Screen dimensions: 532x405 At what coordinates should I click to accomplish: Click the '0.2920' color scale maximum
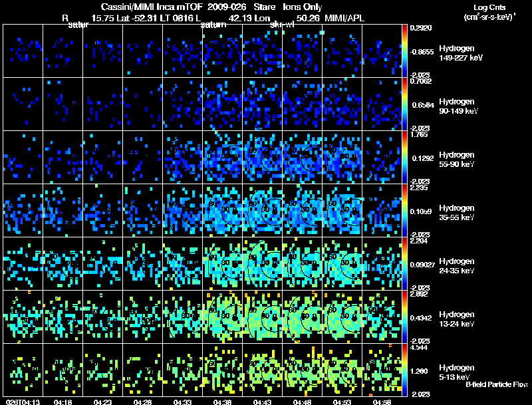coord(421,28)
